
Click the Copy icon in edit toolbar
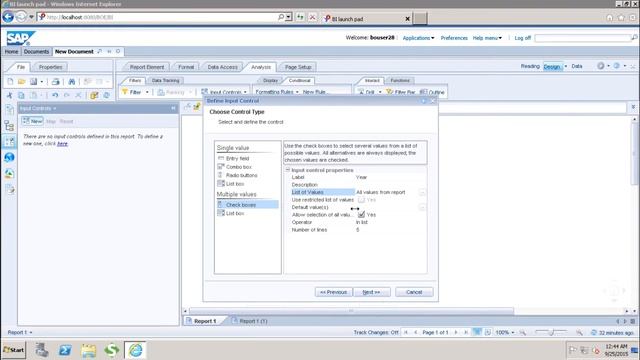click(x=21, y=95)
